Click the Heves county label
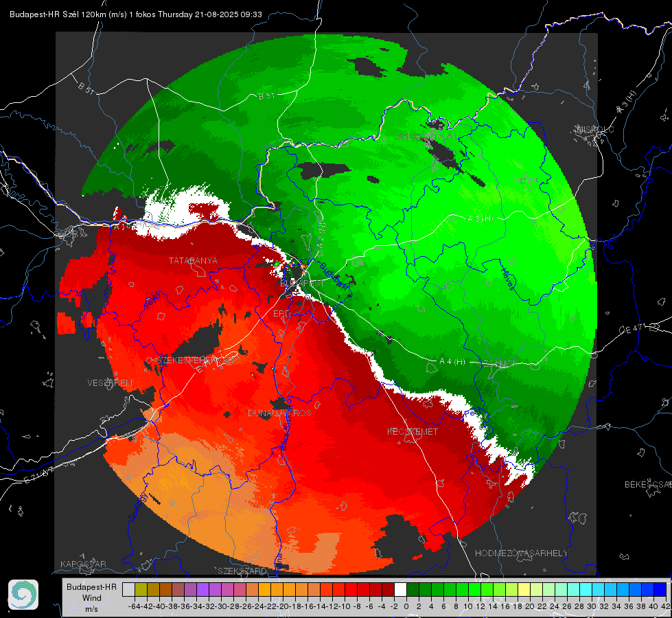Viewport: 672px width, 618px height. (x=507, y=279)
